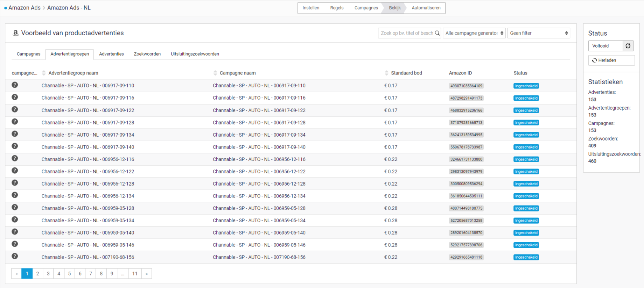This screenshot has width=644, height=288.
Task: Go to the Campagnes step in top bar
Action: [366, 8]
